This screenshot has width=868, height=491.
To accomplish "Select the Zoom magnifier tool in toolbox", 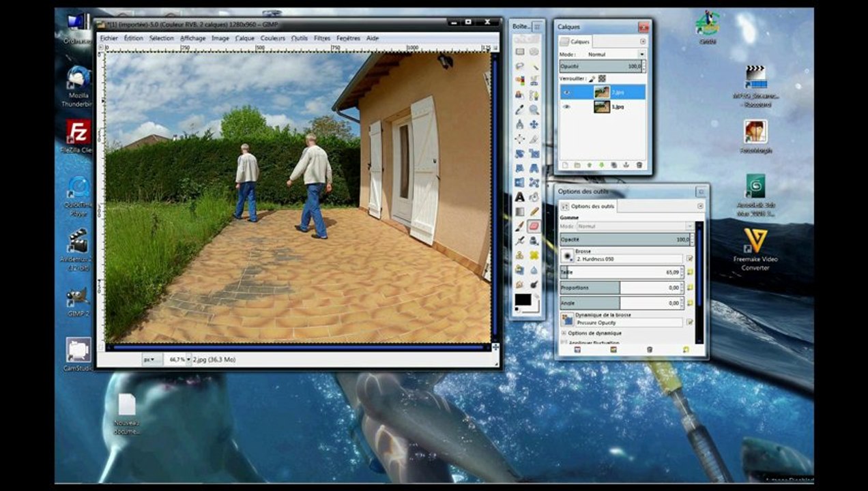I will coord(535,109).
